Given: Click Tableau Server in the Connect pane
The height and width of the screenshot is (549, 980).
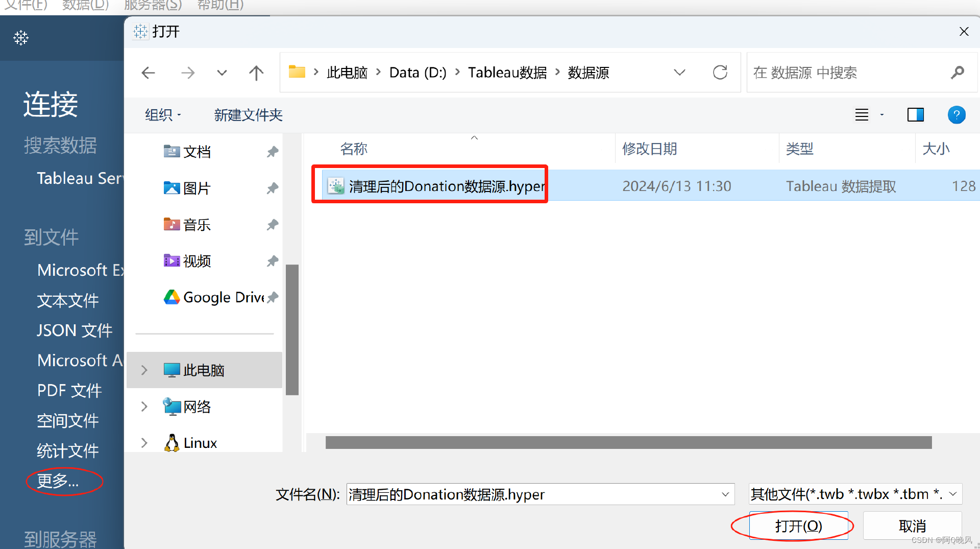Looking at the screenshot, I should (80, 178).
